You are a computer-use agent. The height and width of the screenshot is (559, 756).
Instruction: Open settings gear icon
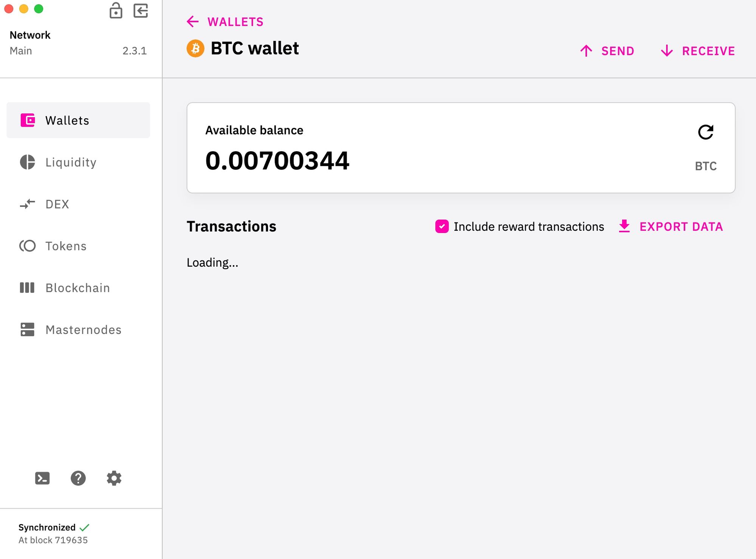pyautogui.click(x=114, y=478)
